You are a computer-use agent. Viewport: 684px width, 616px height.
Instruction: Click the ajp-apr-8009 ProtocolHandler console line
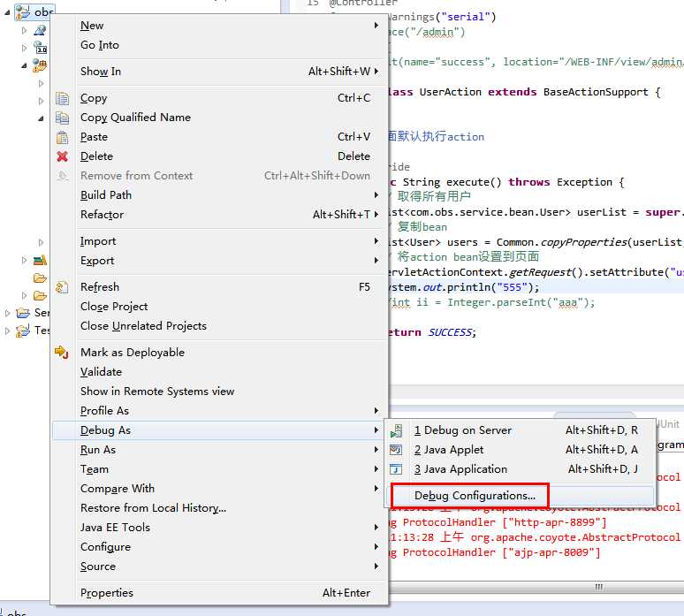[495, 552]
